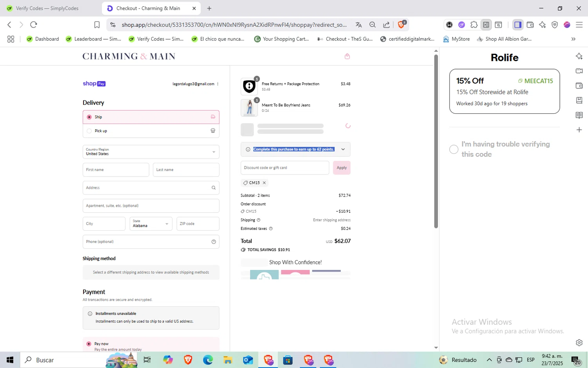Select "I'm having trouble verifying this code"
This screenshot has height=368, width=588.
click(x=454, y=149)
